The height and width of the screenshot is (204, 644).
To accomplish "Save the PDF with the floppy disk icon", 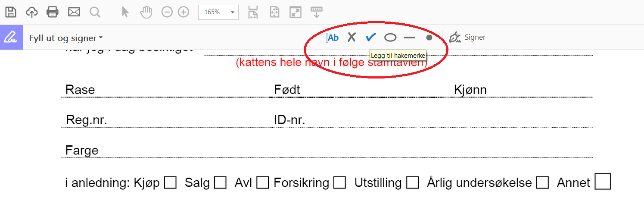I will [x=10, y=12].
